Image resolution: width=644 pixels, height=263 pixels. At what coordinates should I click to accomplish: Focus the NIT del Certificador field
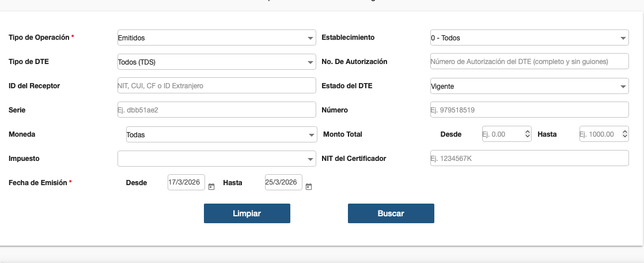pos(529,158)
